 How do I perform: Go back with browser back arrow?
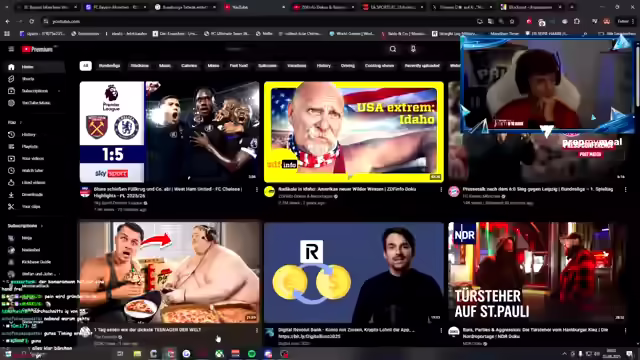point(7,21)
